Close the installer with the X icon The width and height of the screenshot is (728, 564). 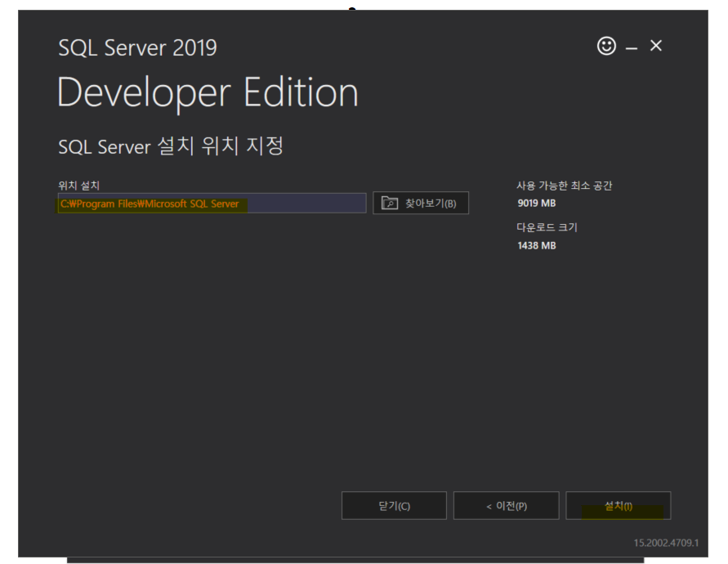(655, 46)
